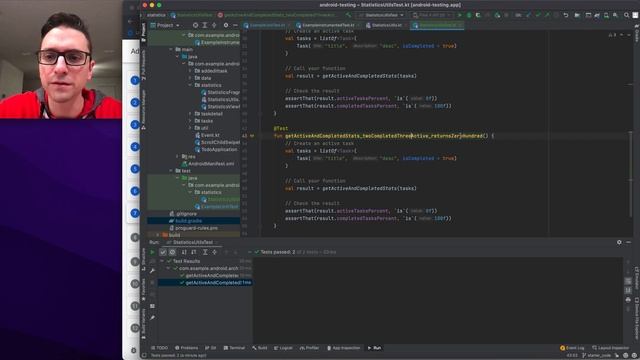This screenshot has width=640, height=360.
Task: Expand the res folder in project tree
Action: tap(178, 157)
